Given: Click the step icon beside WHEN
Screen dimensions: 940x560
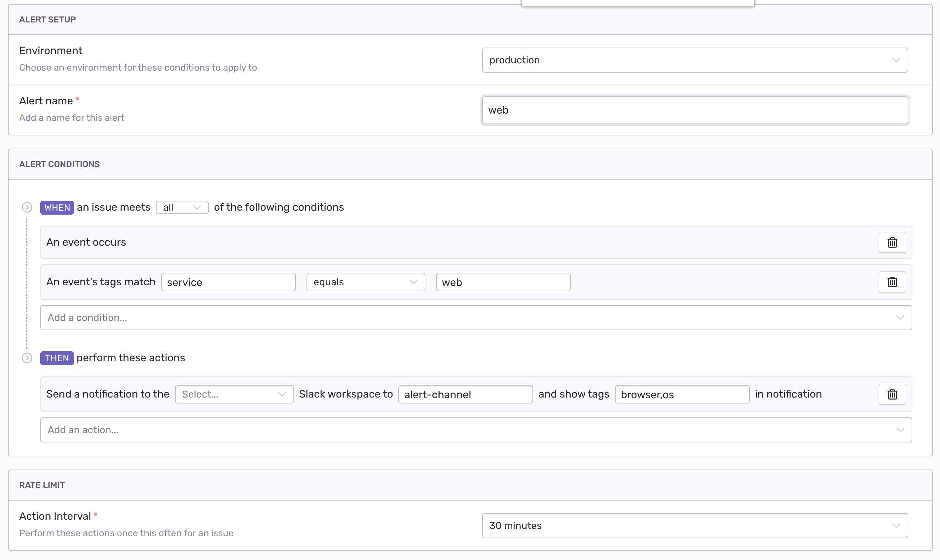Looking at the screenshot, I should click(x=27, y=207).
